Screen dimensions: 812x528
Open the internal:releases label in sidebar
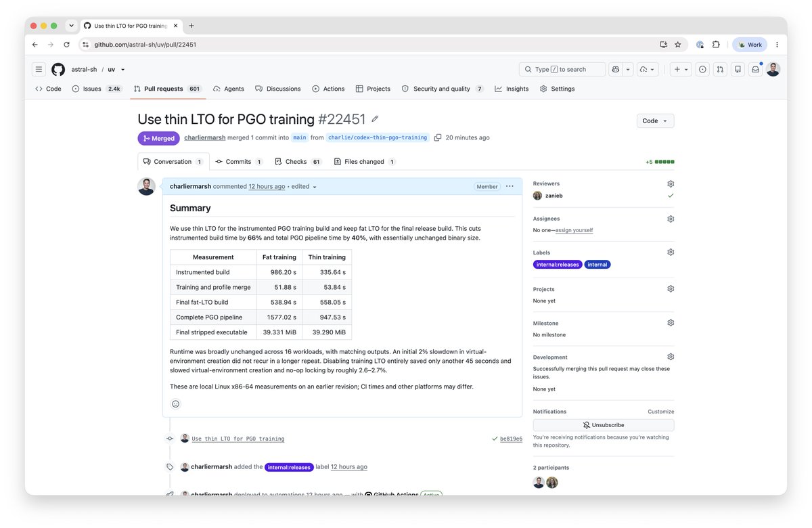pyautogui.click(x=558, y=265)
